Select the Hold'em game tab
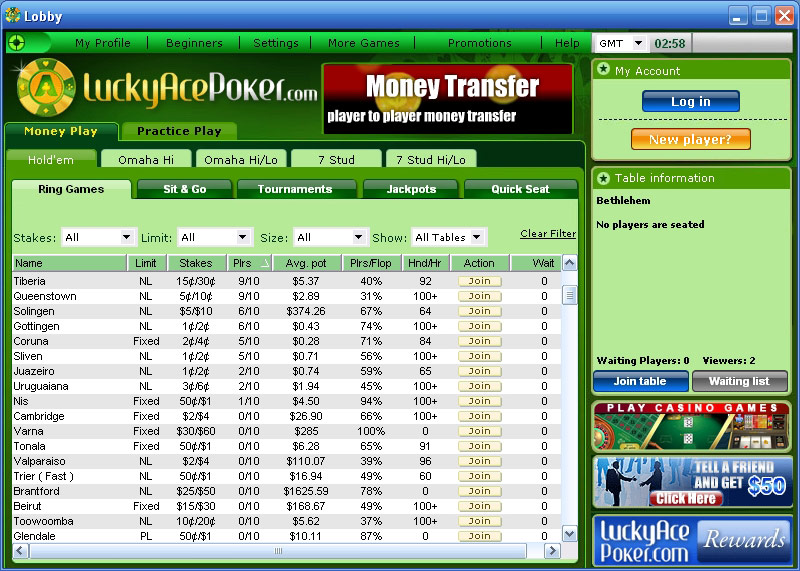 click(51, 160)
